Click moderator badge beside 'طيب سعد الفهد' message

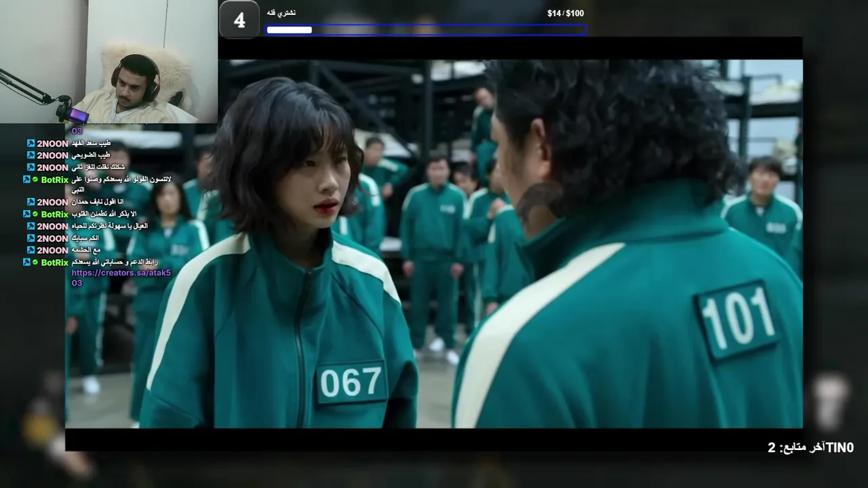31,143
